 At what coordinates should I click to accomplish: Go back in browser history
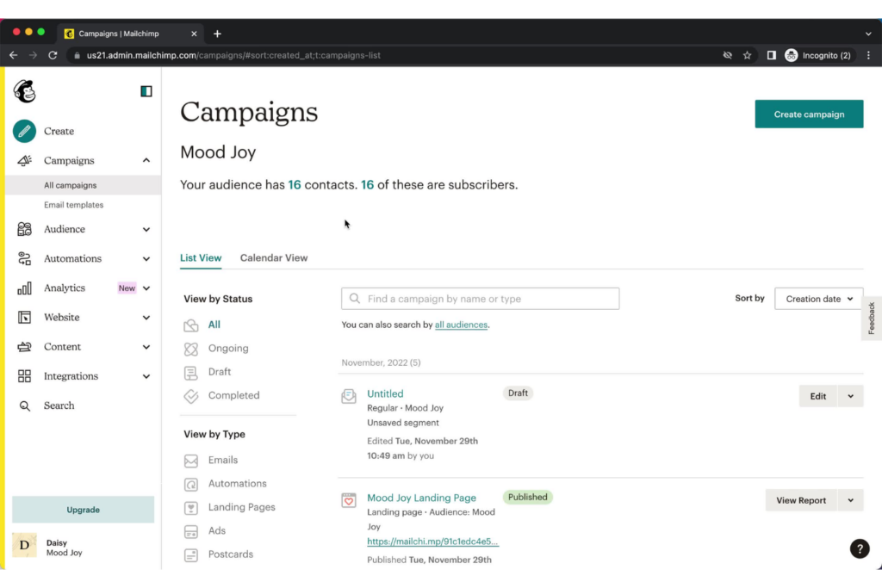[14, 55]
